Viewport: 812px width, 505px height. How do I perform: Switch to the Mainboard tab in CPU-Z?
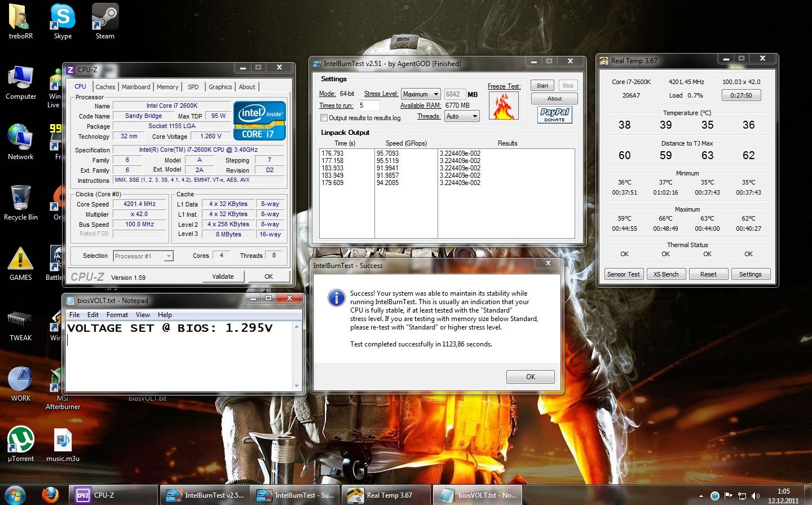coord(136,87)
